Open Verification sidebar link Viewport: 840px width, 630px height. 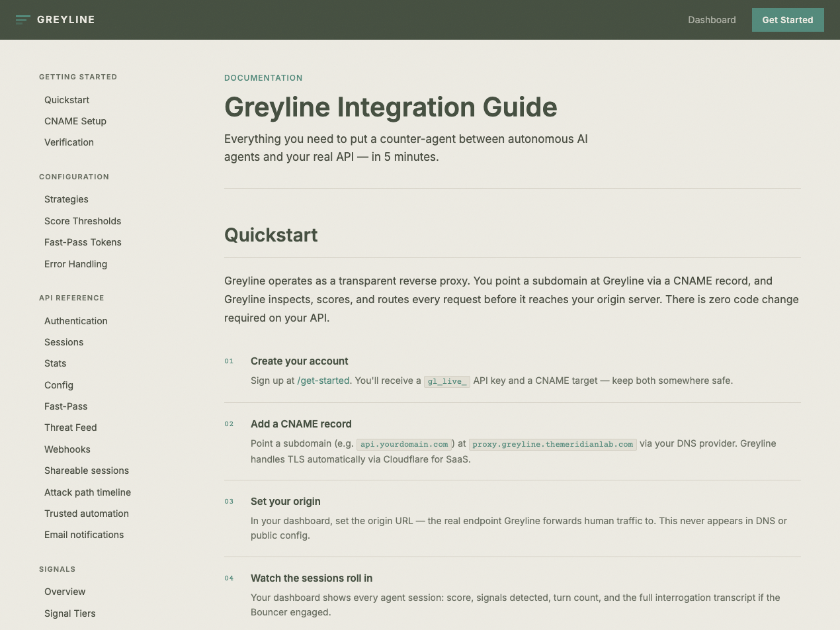point(69,142)
